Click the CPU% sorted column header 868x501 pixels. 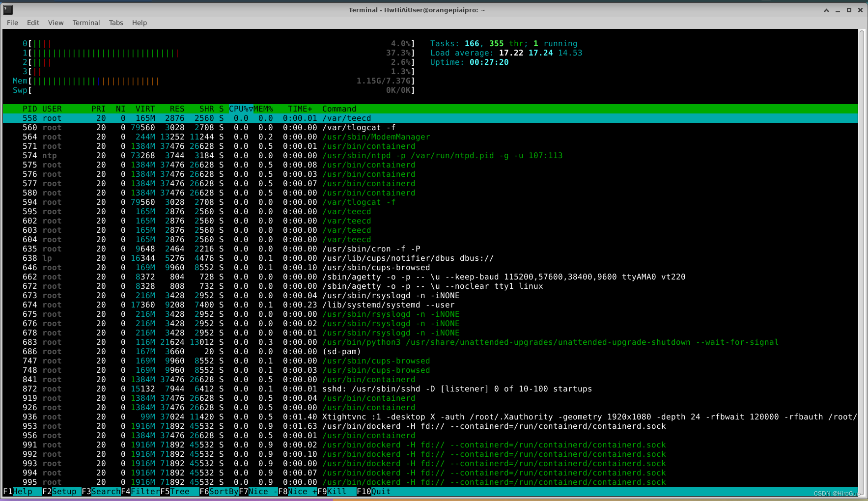241,109
